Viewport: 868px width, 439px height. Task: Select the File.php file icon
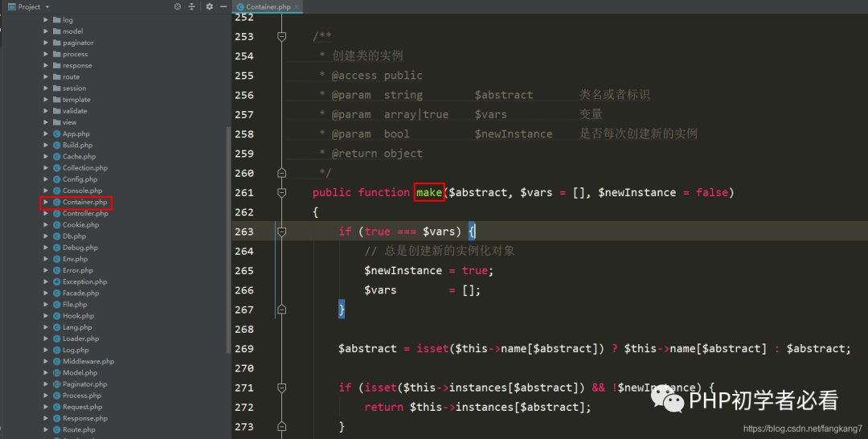coord(56,304)
